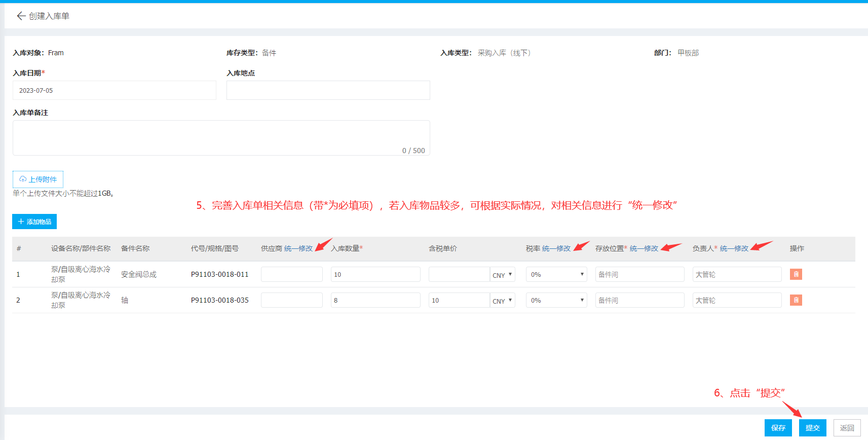This screenshot has height=440, width=868.
Task: Open CNY currency dropdown in row 1
Action: [x=503, y=274]
